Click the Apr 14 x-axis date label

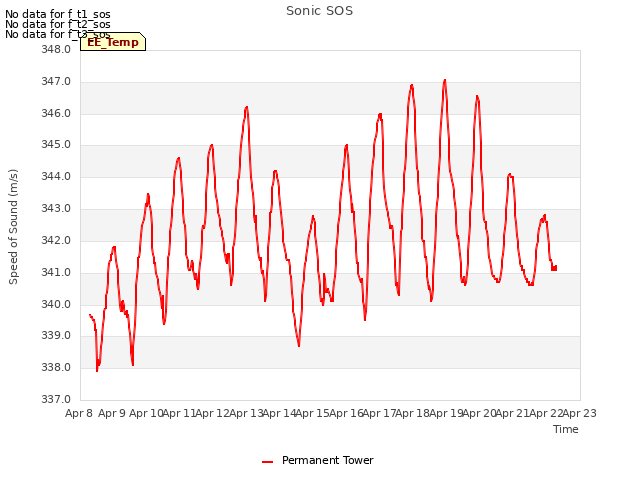click(279, 413)
